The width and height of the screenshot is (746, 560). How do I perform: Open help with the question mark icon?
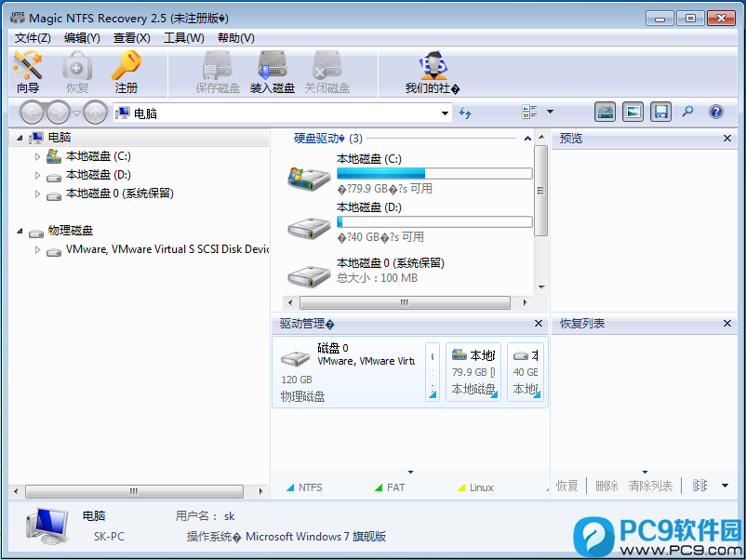715,113
